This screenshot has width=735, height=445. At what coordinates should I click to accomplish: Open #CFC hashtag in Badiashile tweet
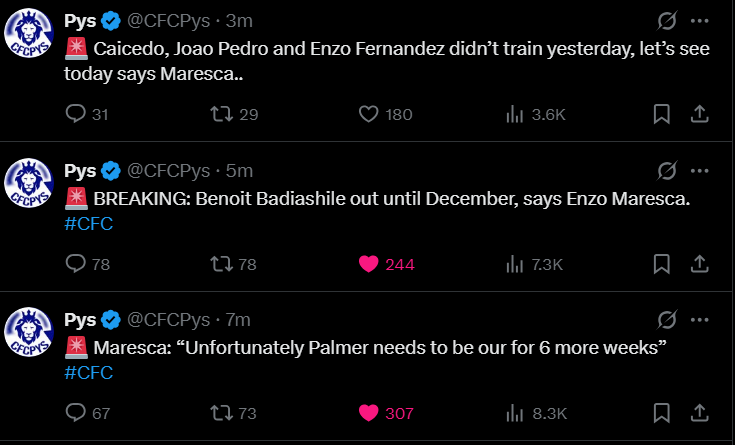88,223
